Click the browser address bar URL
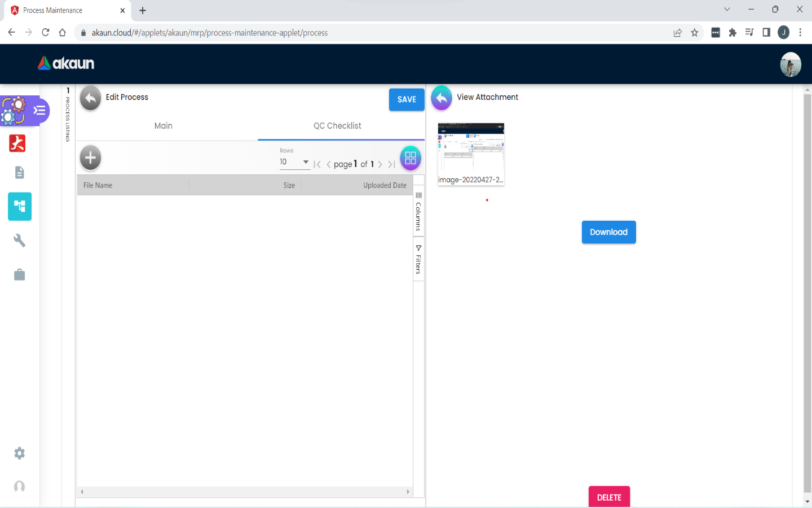This screenshot has height=508, width=812. 210,33
